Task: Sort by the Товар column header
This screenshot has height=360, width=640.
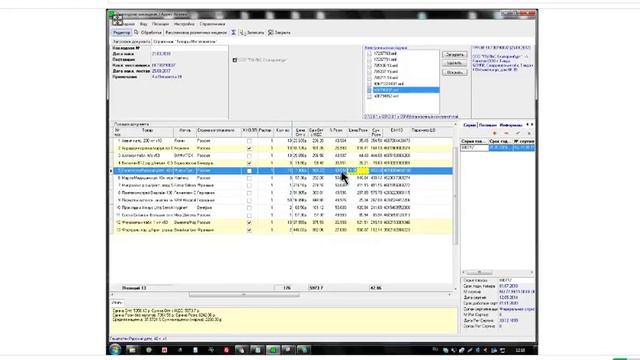Action: [147, 131]
